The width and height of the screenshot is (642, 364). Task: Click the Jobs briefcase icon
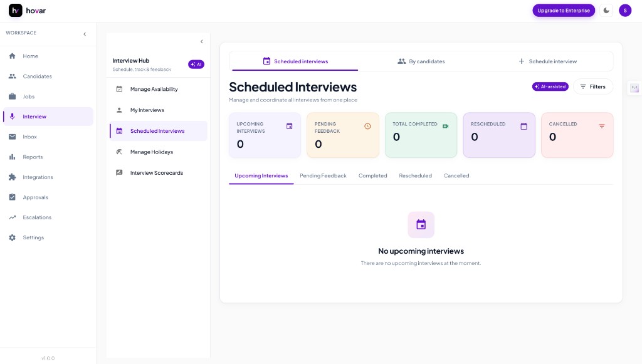coord(13,96)
